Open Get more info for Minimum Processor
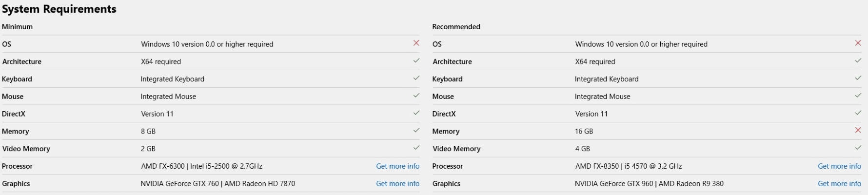The image size is (868, 195). coord(397,166)
